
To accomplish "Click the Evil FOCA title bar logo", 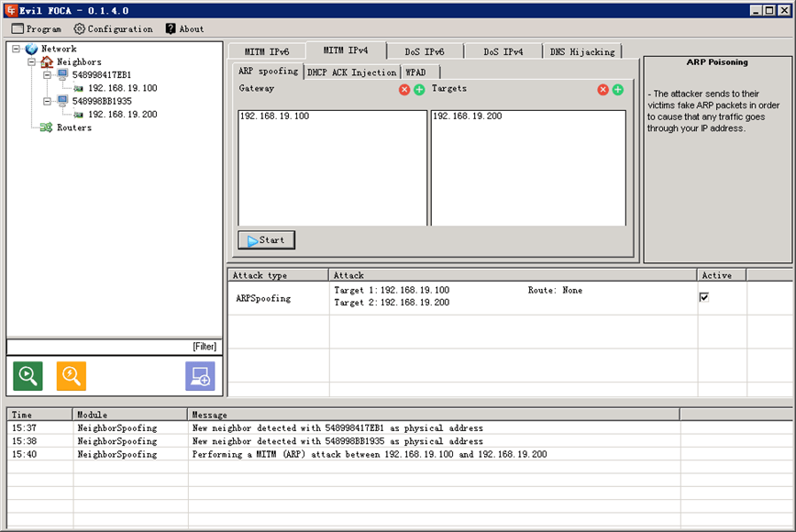I will (x=11, y=10).
